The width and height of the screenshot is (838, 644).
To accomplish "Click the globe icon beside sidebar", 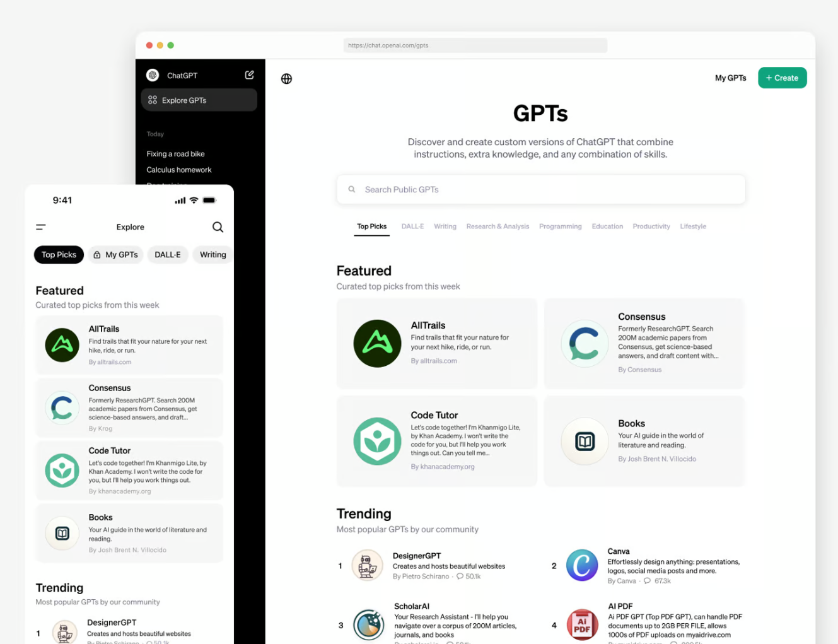I will tap(286, 79).
